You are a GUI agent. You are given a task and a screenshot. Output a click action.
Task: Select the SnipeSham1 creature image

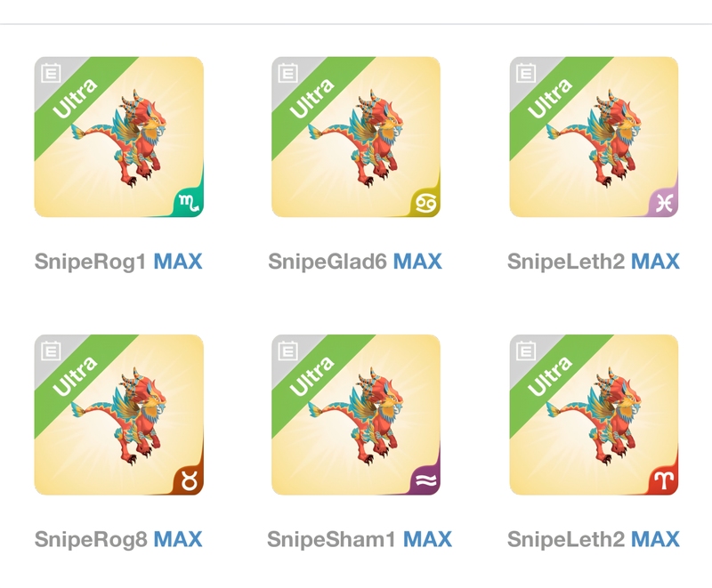point(356,415)
